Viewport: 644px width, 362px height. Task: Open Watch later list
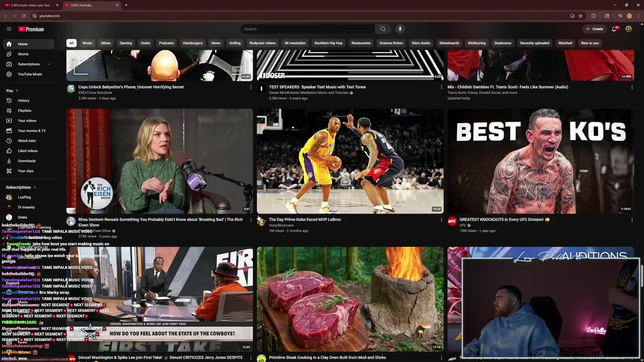pyautogui.click(x=29, y=141)
